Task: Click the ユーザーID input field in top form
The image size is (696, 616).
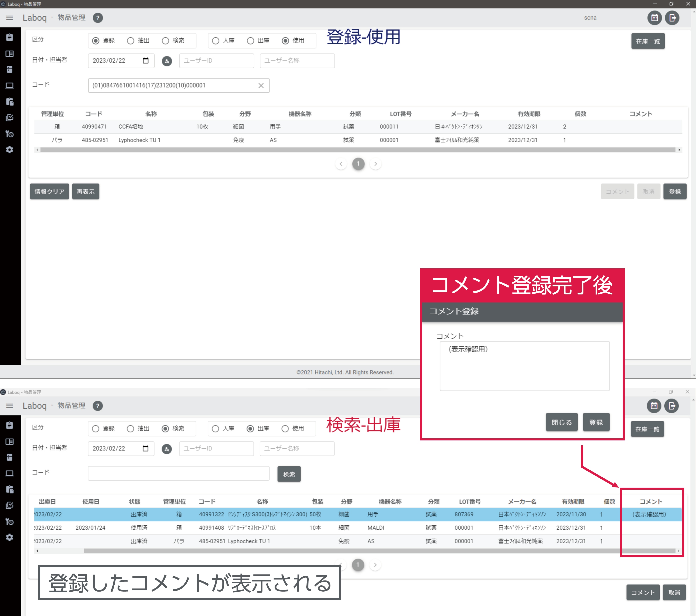Action: tap(217, 61)
